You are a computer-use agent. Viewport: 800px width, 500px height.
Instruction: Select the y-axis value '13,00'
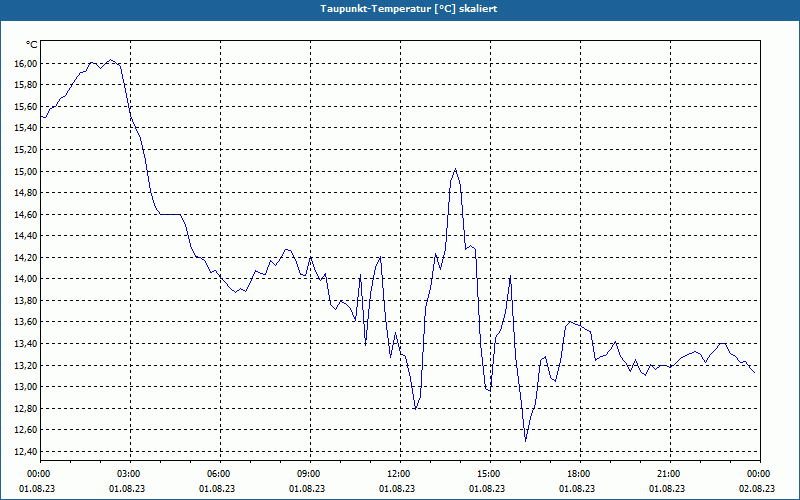(x=28, y=387)
